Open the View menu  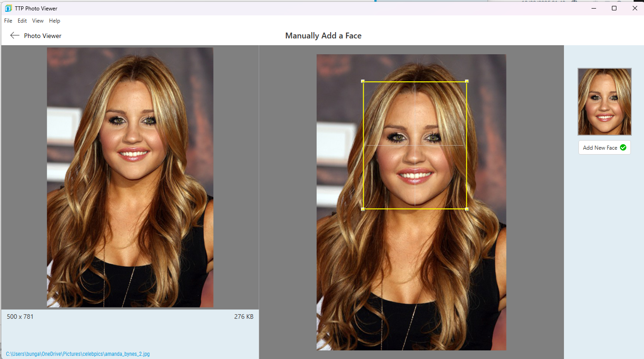(x=38, y=21)
